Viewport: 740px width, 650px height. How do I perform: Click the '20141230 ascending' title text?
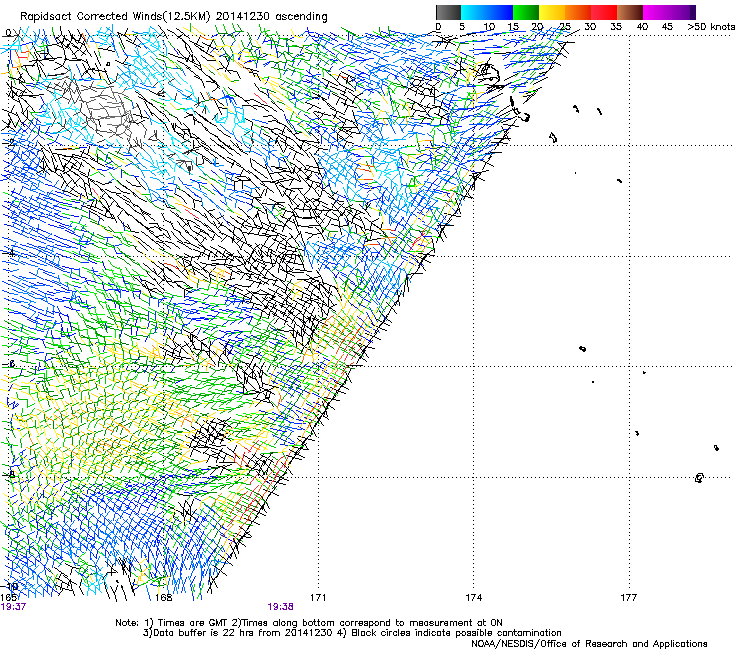point(271,16)
